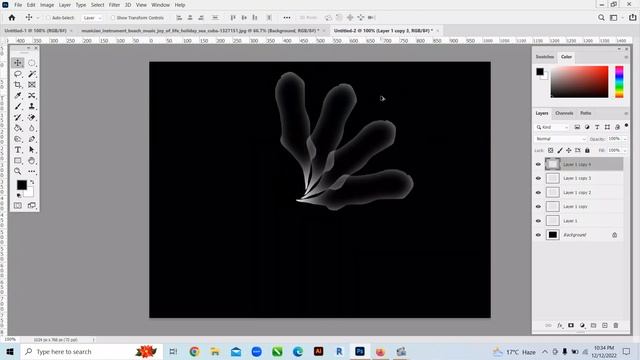Toggle Quick Mask mode icon
Viewport: 640px width, 360px height.
[18, 206]
